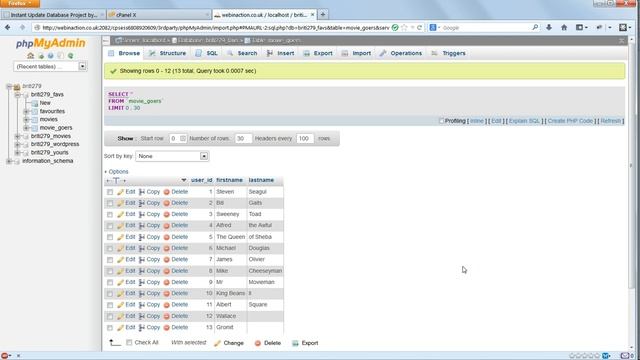640x360 pixels.
Task: Check the row checkbox for Steven Seagul
Action: point(110,192)
